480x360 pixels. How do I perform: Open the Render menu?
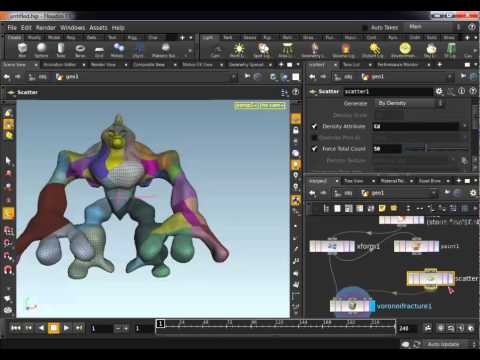click(x=46, y=28)
